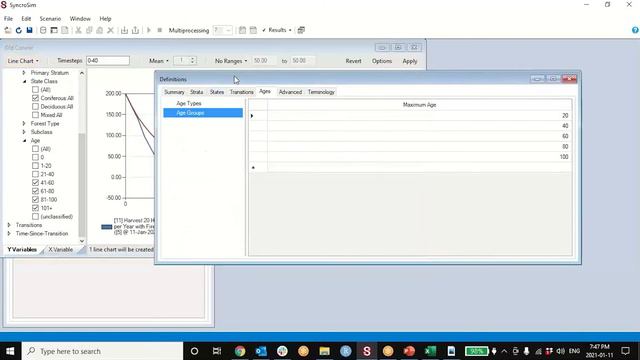Click the window layout toolbar icon
Image resolution: width=640 pixels, height=360 pixels.
tap(54, 30)
